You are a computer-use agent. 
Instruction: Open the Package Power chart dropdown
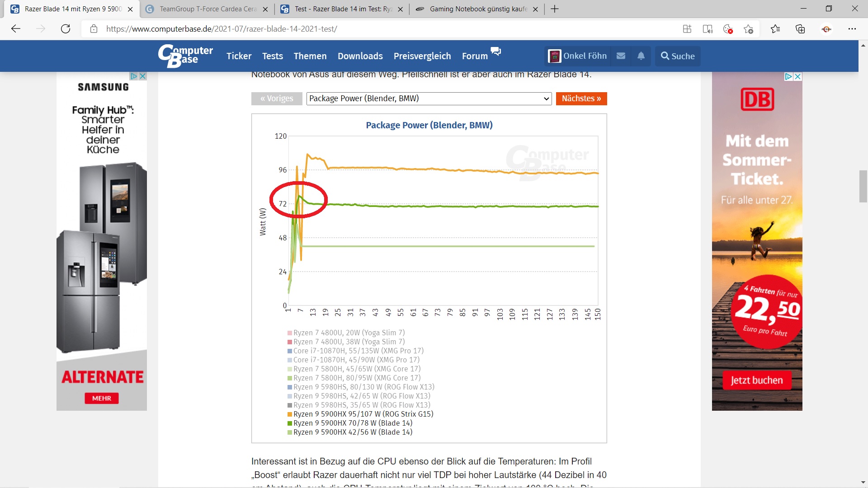(429, 99)
